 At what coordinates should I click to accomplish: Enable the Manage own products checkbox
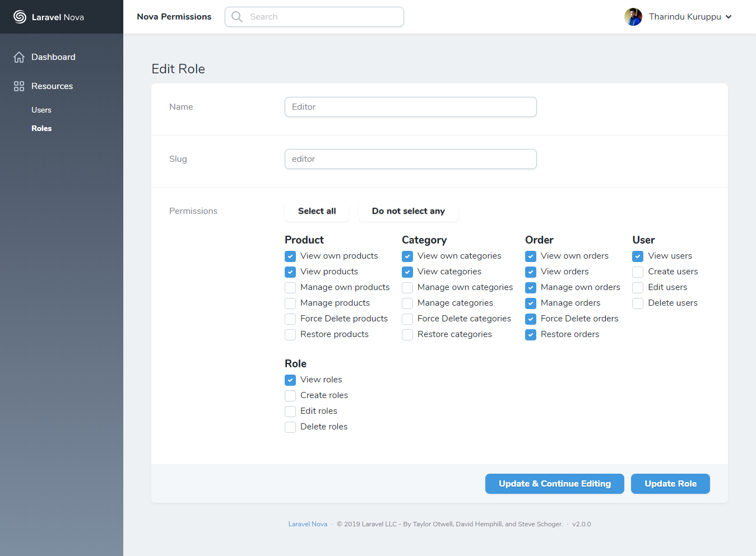click(290, 288)
